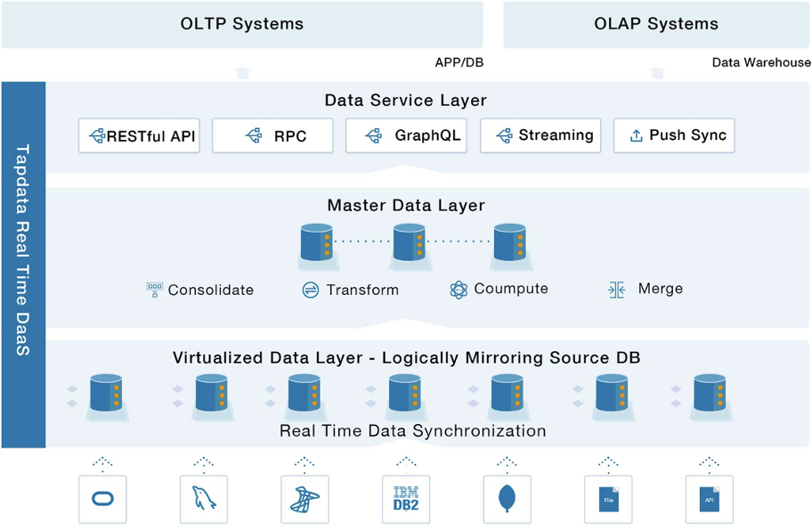The image size is (812, 531).
Task: Click the API source icon
Action: (710, 500)
